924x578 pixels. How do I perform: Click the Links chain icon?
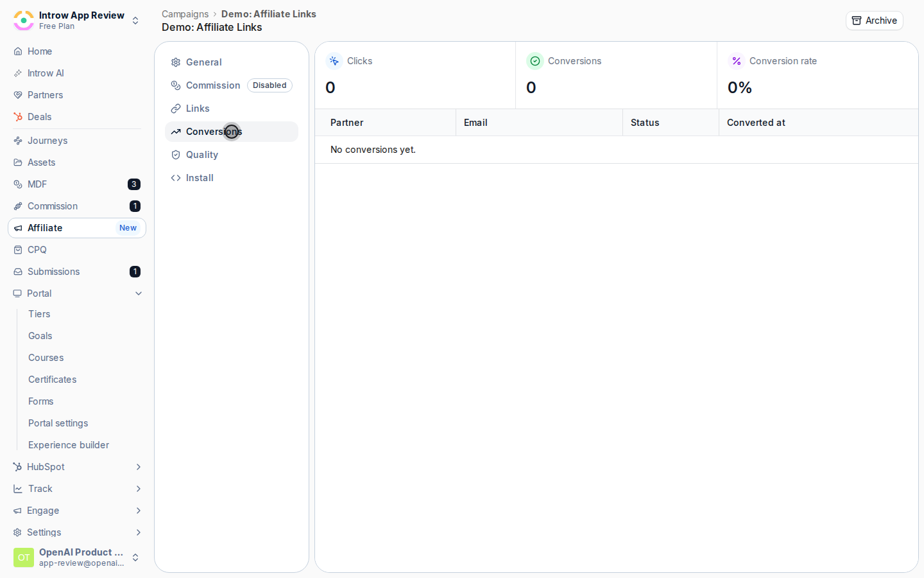pos(176,109)
